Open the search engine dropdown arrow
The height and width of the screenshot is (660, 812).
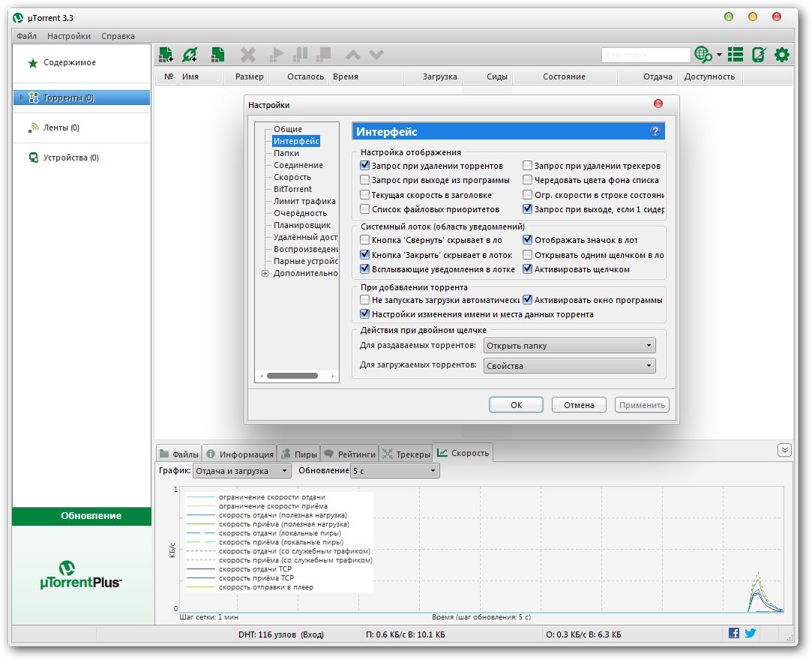pyautogui.click(x=719, y=55)
